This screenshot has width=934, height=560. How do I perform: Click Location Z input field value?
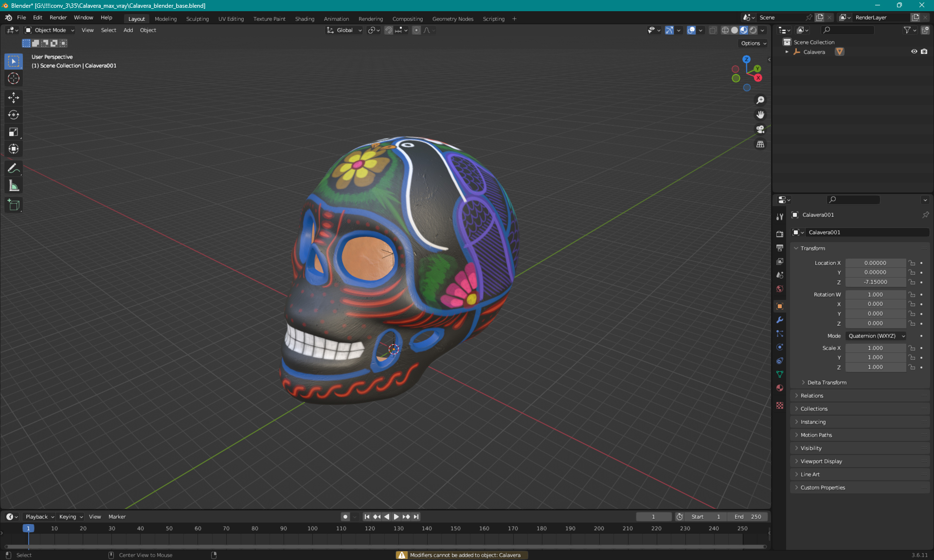tap(875, 281)
